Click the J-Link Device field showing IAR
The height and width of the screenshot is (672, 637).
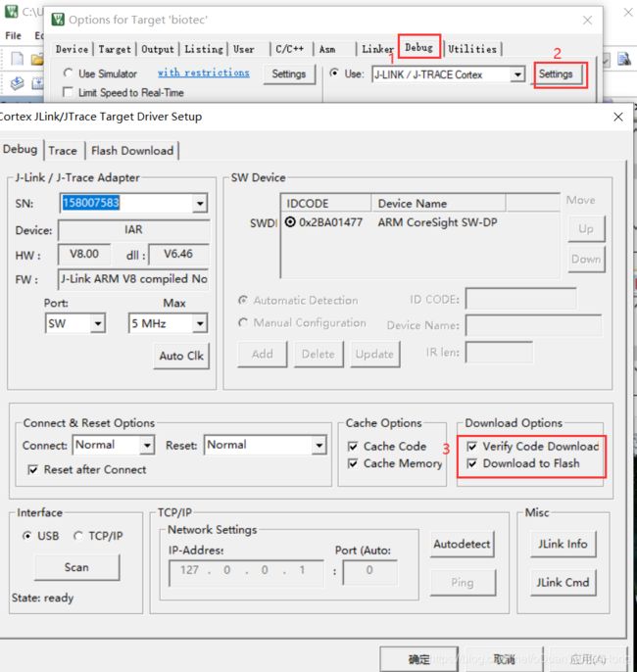133,230
